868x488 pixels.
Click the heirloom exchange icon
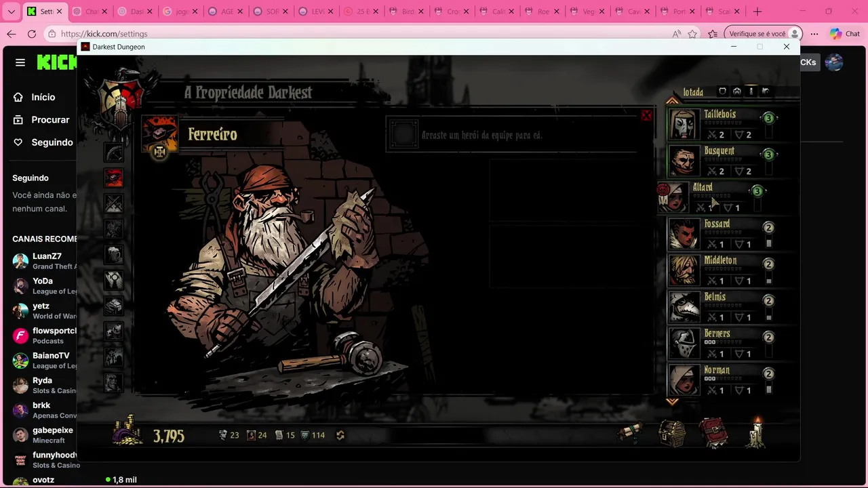click(x=340, y=435)
